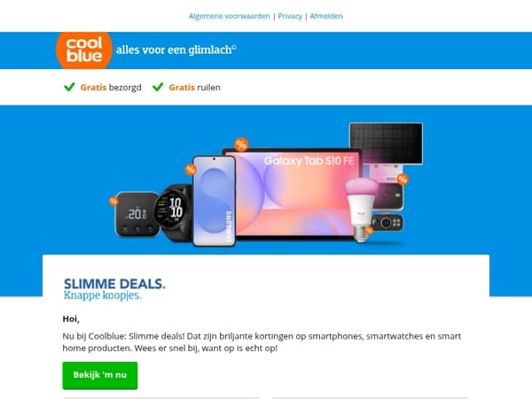This screenshot has width=532, height=399.
Task: Click the percent badge on the Samsung phone
Action: [x=191, y=169]
